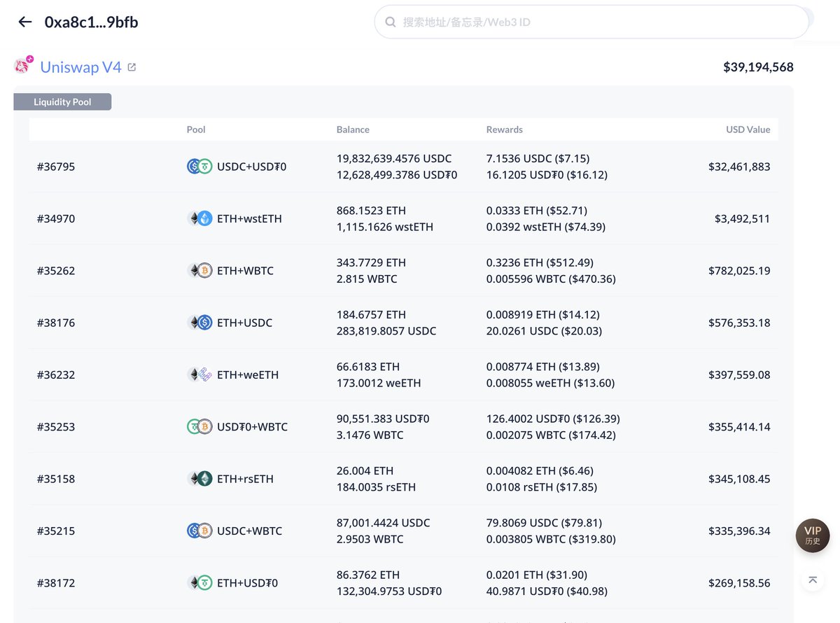
Task: Click the USDC+WBTC pool token icons
Action: 199,531
